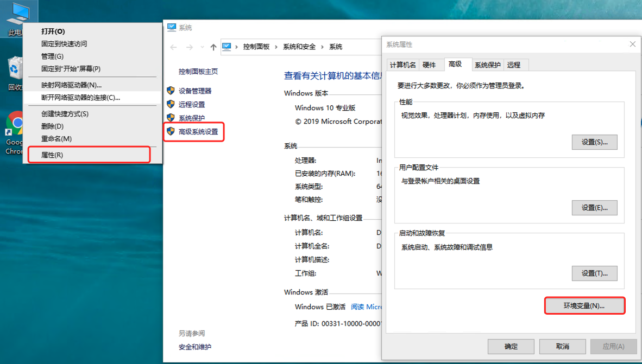Click the 设备管理器 shield icon
The height and width of the screenshot is (364, 642).
[171, 91]
